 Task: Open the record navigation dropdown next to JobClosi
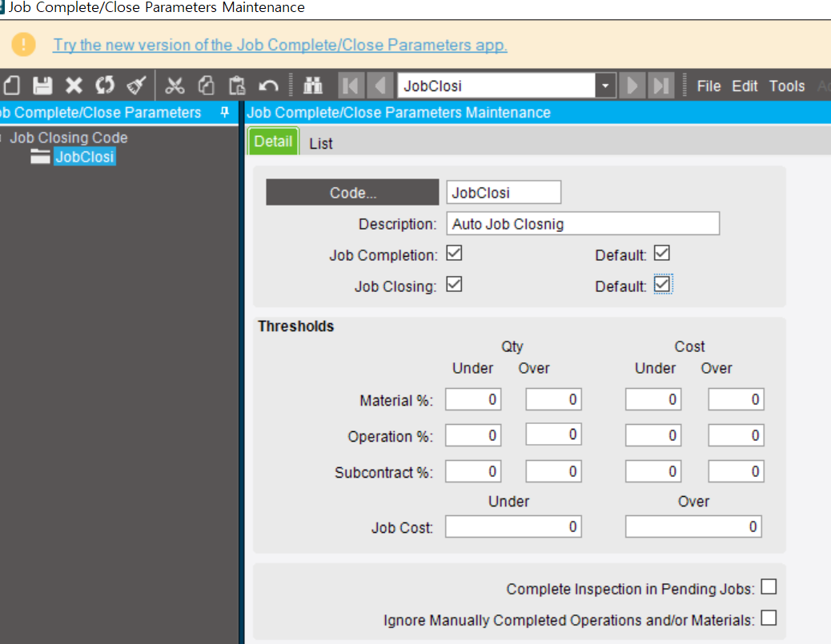604,85
